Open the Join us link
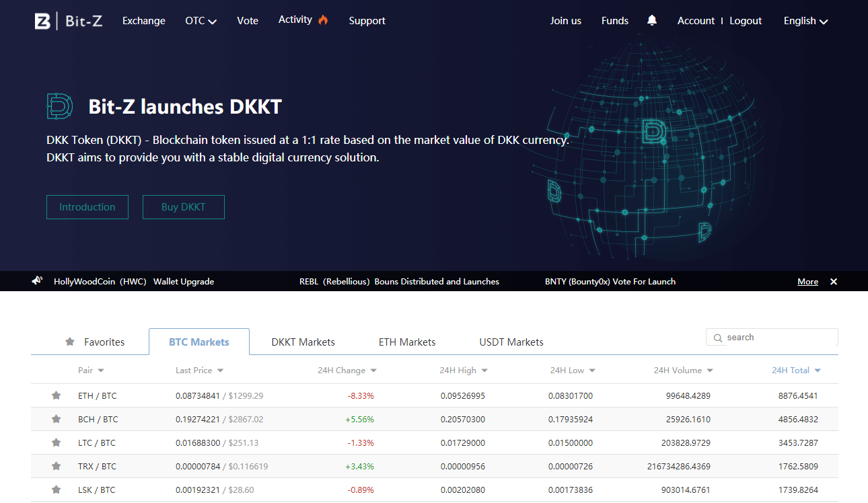Image resolution: width=868 pixels, height=503 pixels. click(566, 21)
